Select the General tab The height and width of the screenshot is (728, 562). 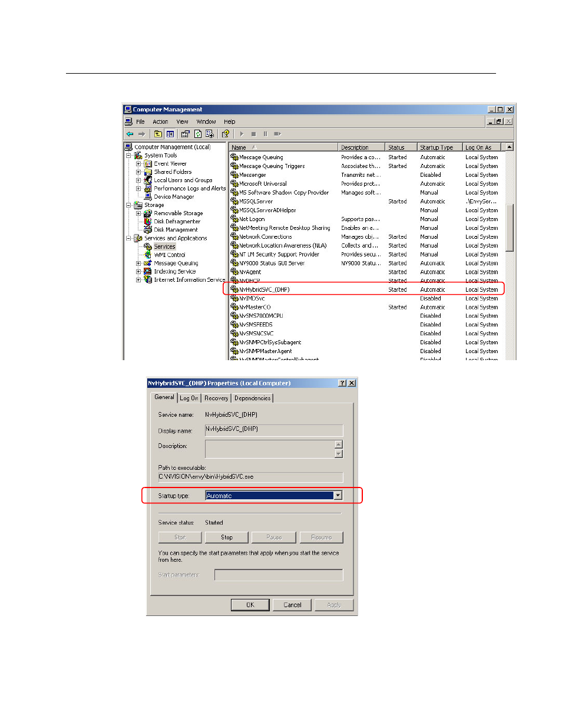click(x=164, y=397)
